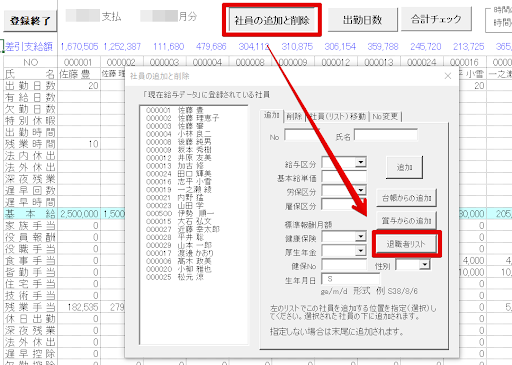Select employee 000020 小柳 in list
The height and width of the screenshot is (365, 512).
[178, 269]
